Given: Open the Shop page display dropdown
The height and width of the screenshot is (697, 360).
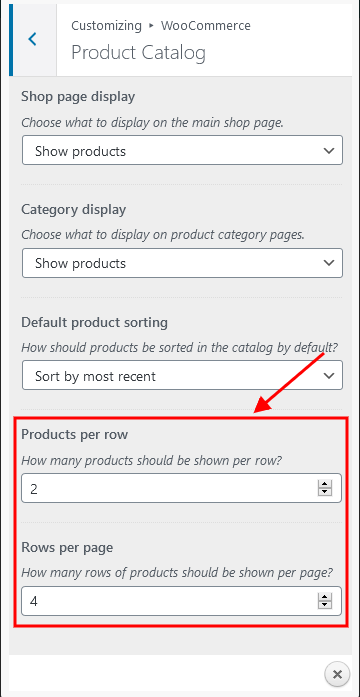Looking at the screenshot, I should (x=182, y=151).
